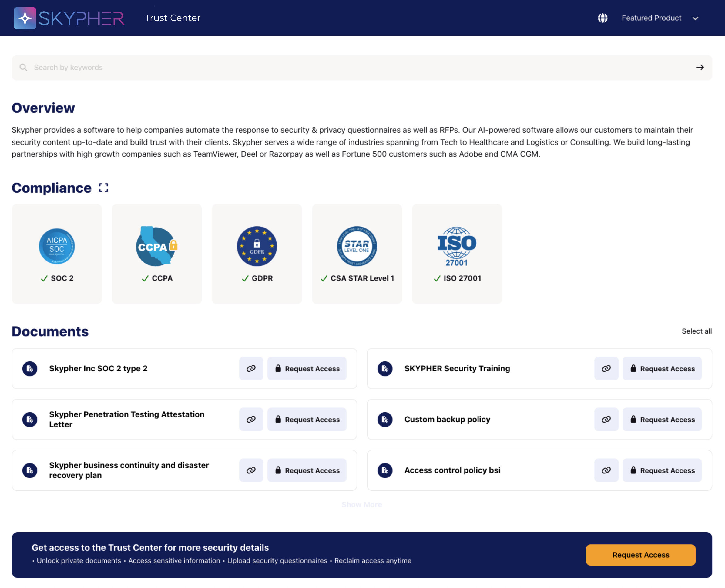Screen dimensions: 725x588
Task: Click the chevron next to Featured Product
Action: pos(695,18)
